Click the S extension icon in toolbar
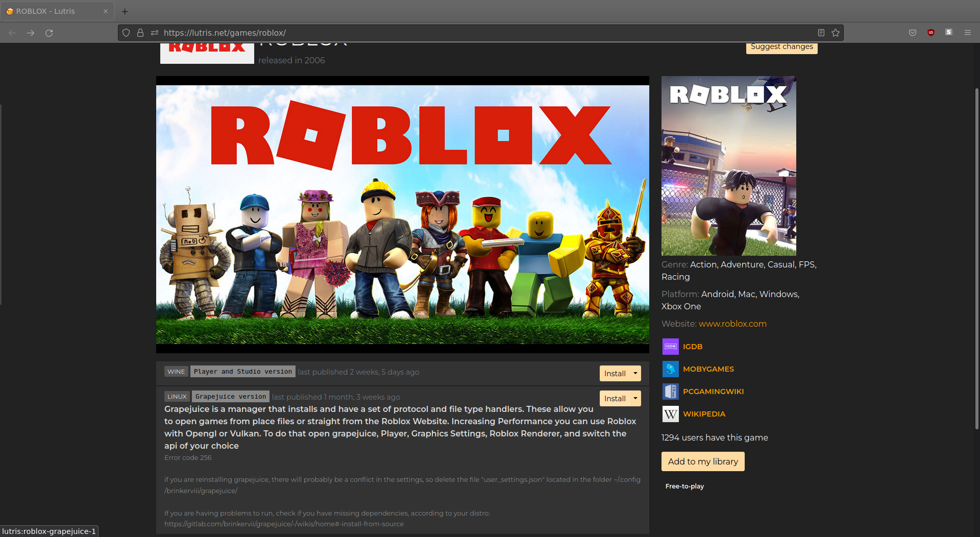Screen dimensions: 980x537 pyautogui.click(x=949, y=33)
